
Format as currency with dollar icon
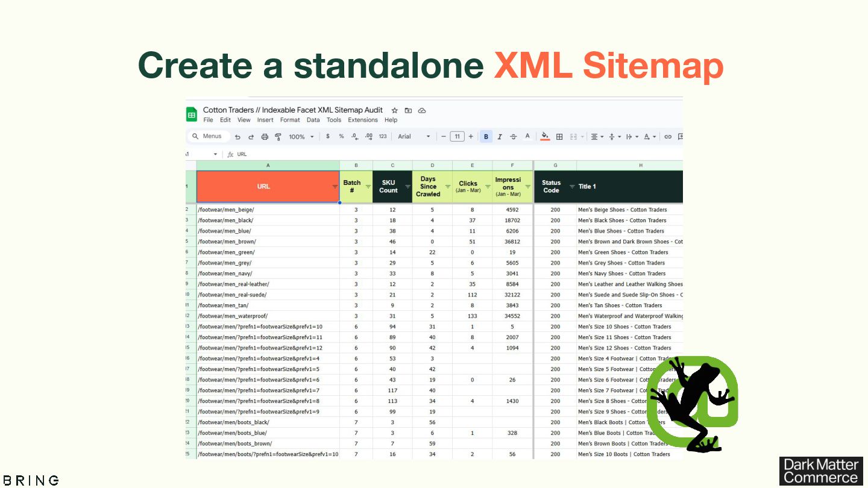click(328, 137)
